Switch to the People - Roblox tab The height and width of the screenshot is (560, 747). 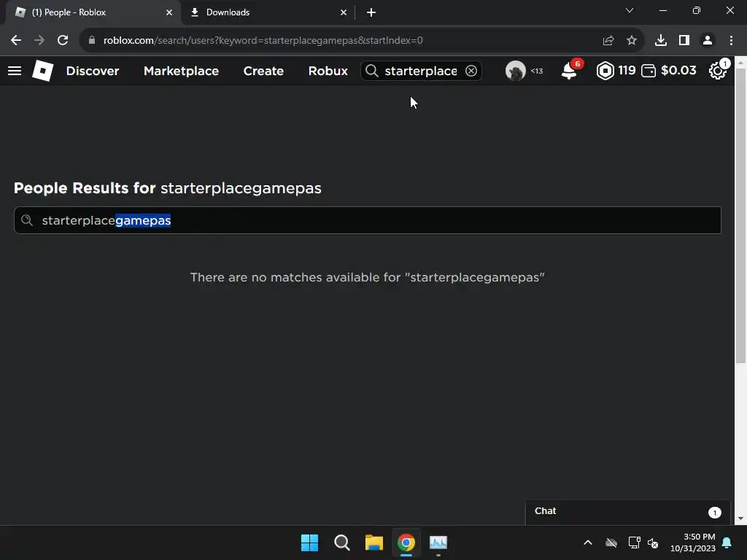tap(93, 12)
